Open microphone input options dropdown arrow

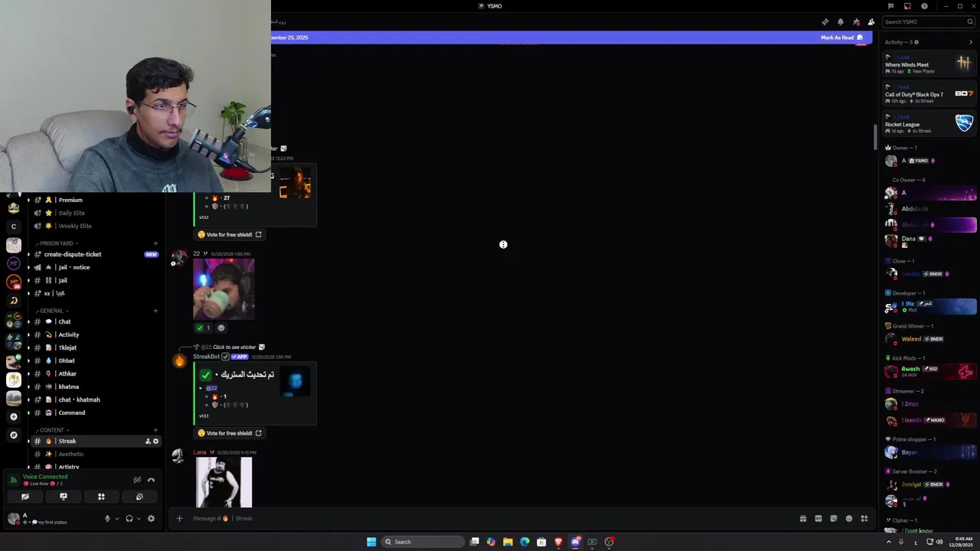pyautogui.click(x=116, y=518)
